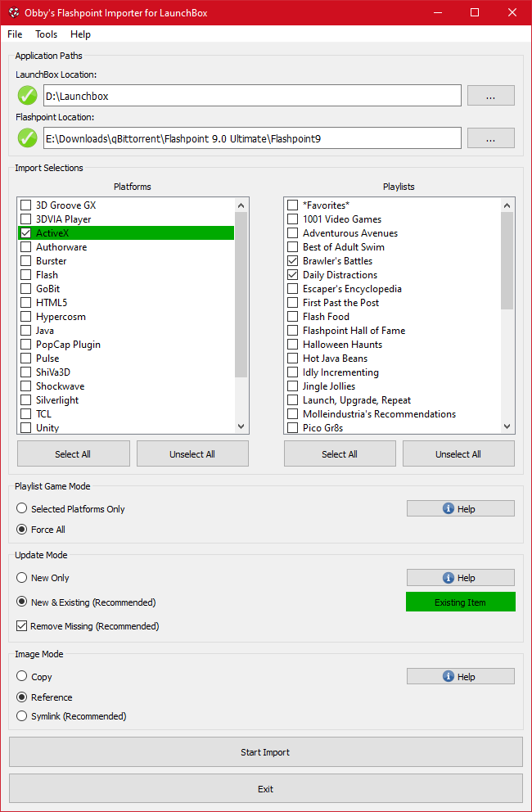Check the HTML5 platform

(x=26, y=302)
